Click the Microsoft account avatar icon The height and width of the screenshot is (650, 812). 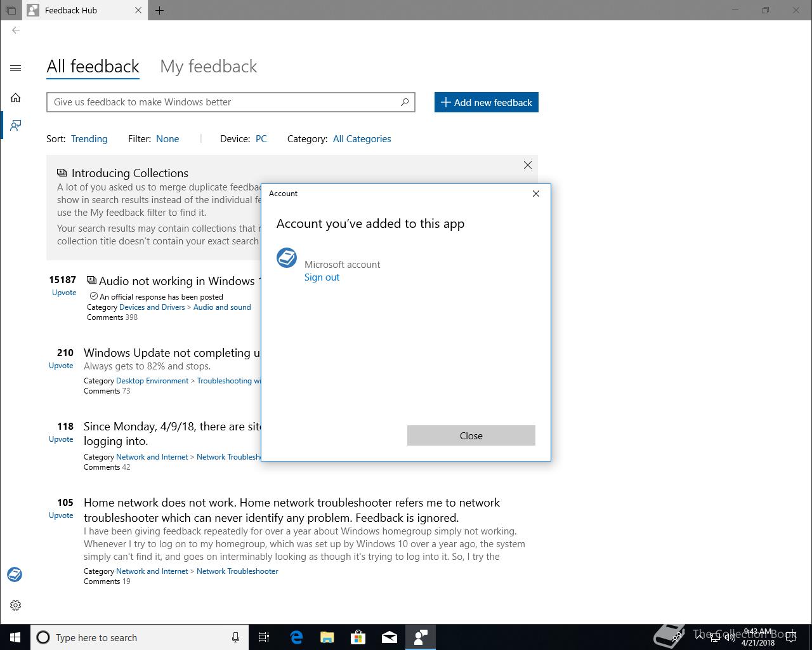coord(287,258)
